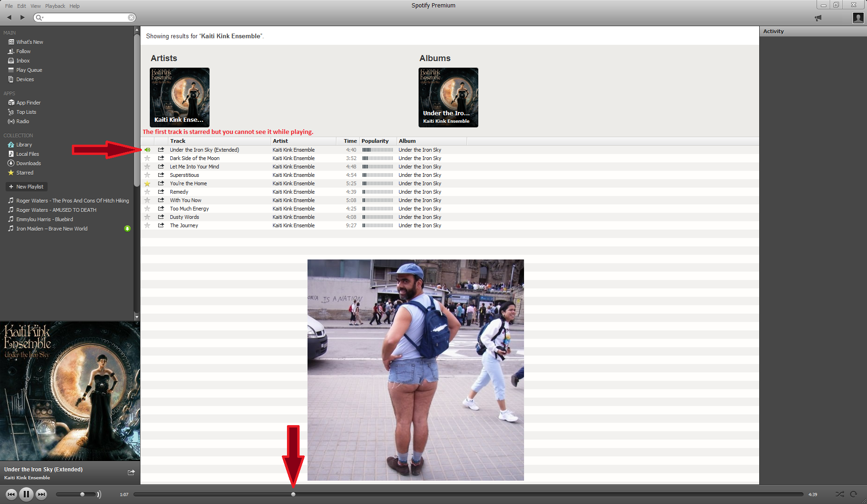Click green download icon on Iron Maiden playlist
Image resolution: width=867 pixels, height=504 pixels.
point(127,229)
